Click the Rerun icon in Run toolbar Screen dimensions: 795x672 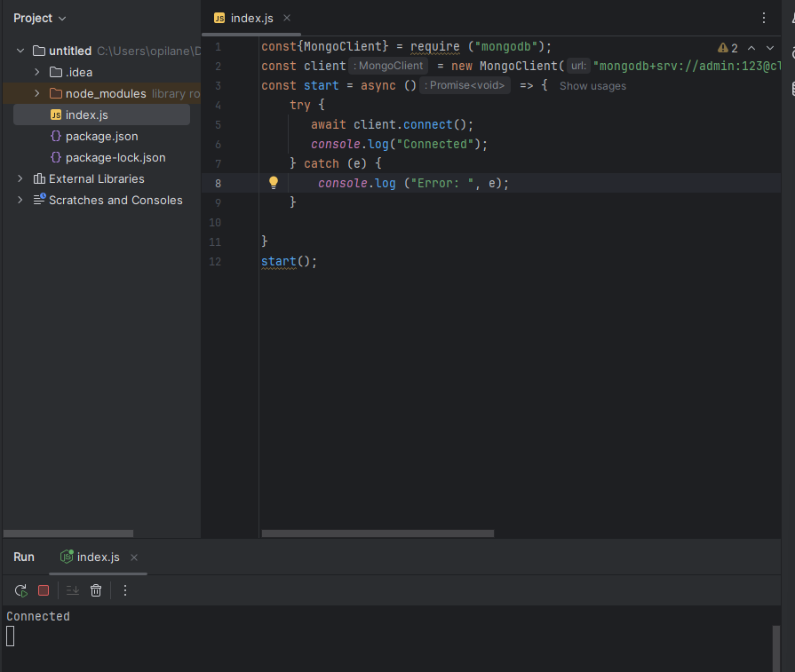pyautogui.click(x=20, y=590)
